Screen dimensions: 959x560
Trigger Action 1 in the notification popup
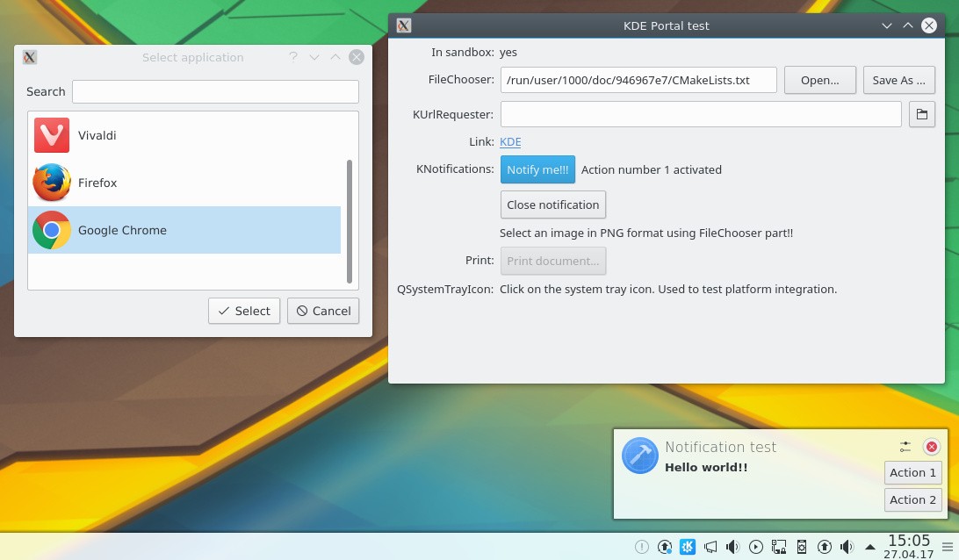(912, 472)
